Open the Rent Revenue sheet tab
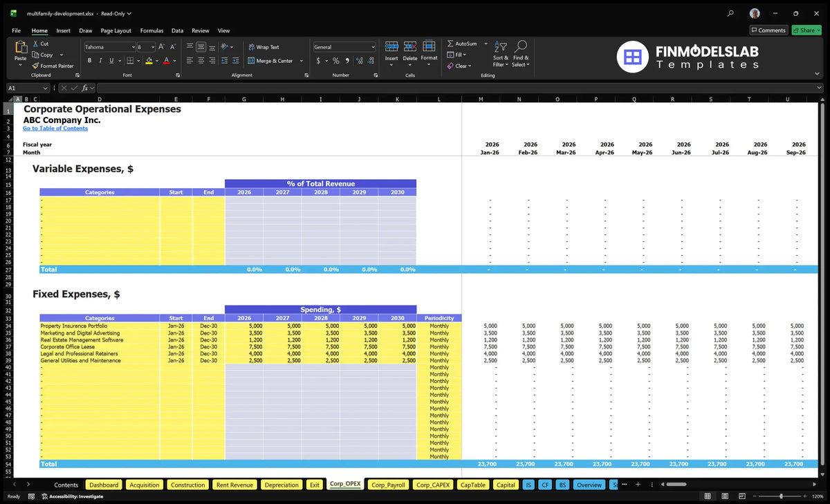 coord(234,485)
